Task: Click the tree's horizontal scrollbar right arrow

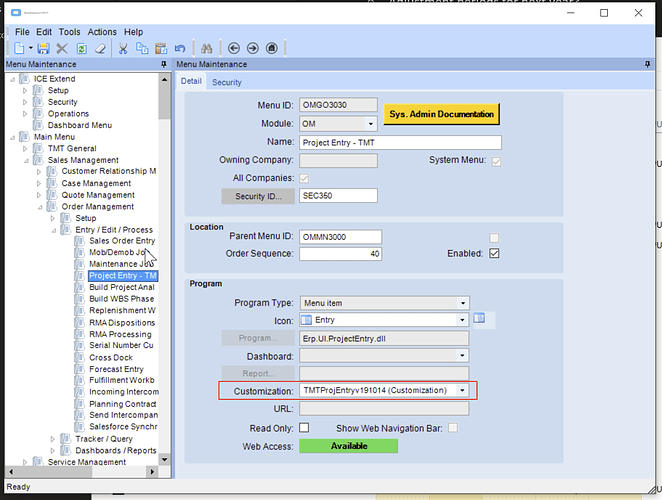Action: [152, 472]
